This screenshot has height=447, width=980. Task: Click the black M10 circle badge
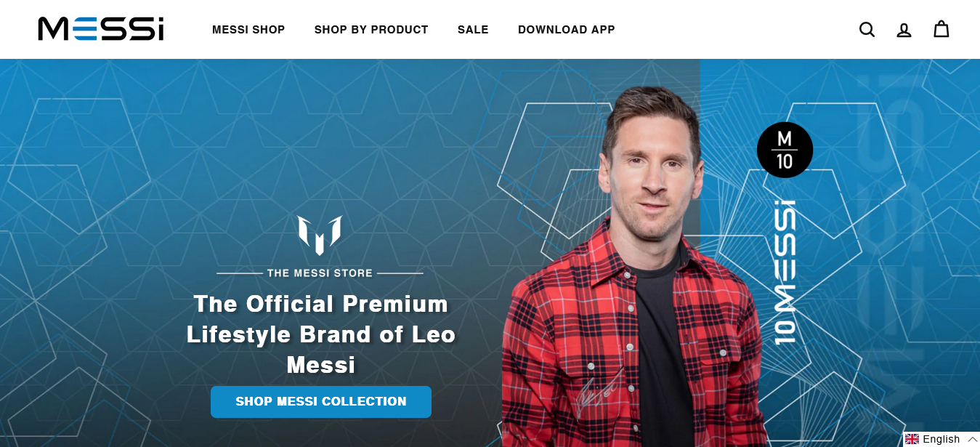click(x=785, y=150)
